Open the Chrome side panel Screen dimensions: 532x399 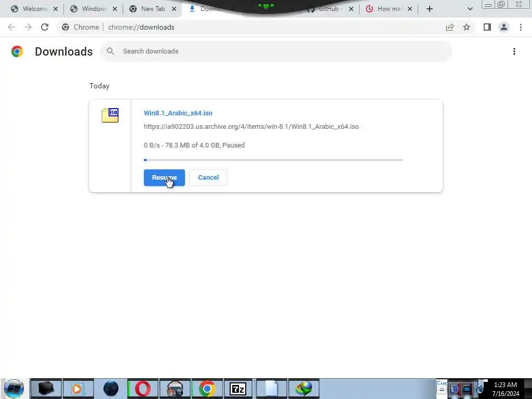coord(487,27)
